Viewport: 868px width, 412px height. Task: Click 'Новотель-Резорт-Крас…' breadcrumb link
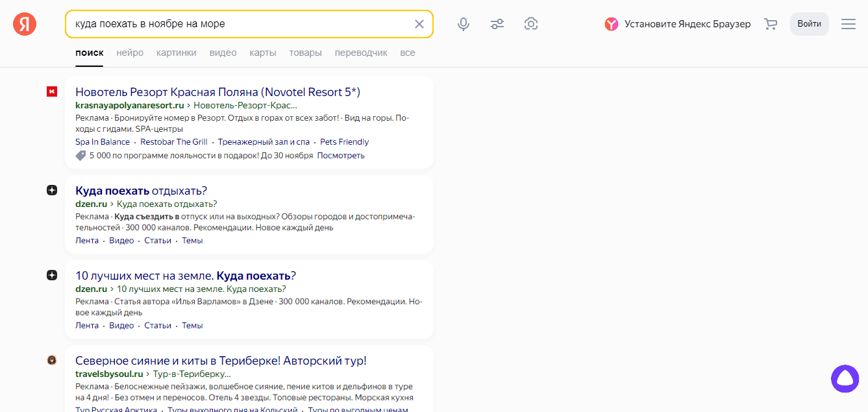pyautogui.click(x=245, y=105)
